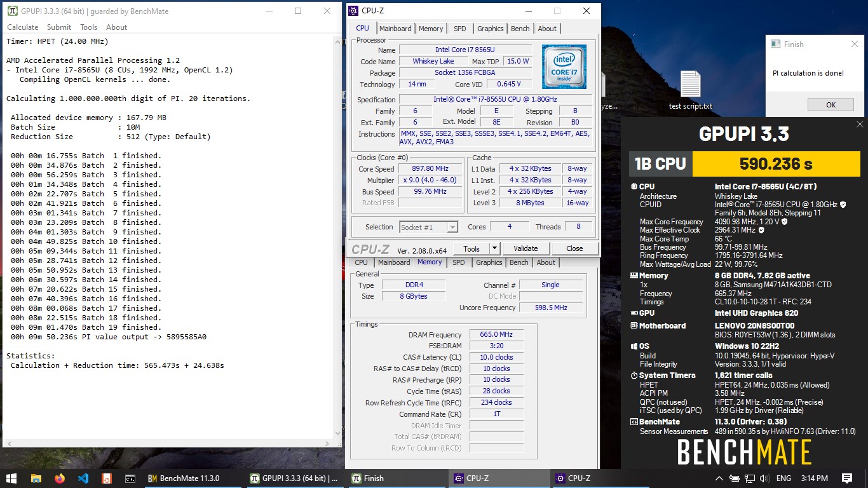This screenshot has height=488, width=868.
Task: Click the shield icon beside Max Effective Clock
Action: pyautogui.click(x=761, y=230)
